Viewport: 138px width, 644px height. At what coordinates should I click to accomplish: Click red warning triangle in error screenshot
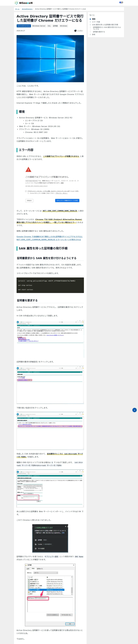click(x=29, y=169)
